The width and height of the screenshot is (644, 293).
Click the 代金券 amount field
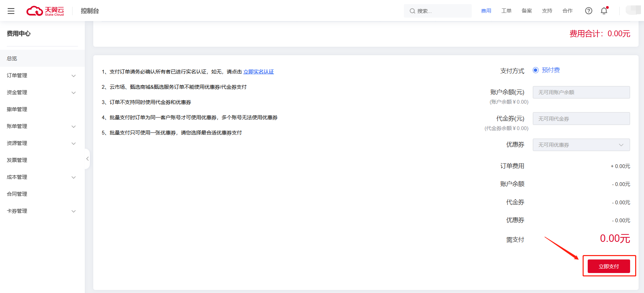tap(581, 119)
